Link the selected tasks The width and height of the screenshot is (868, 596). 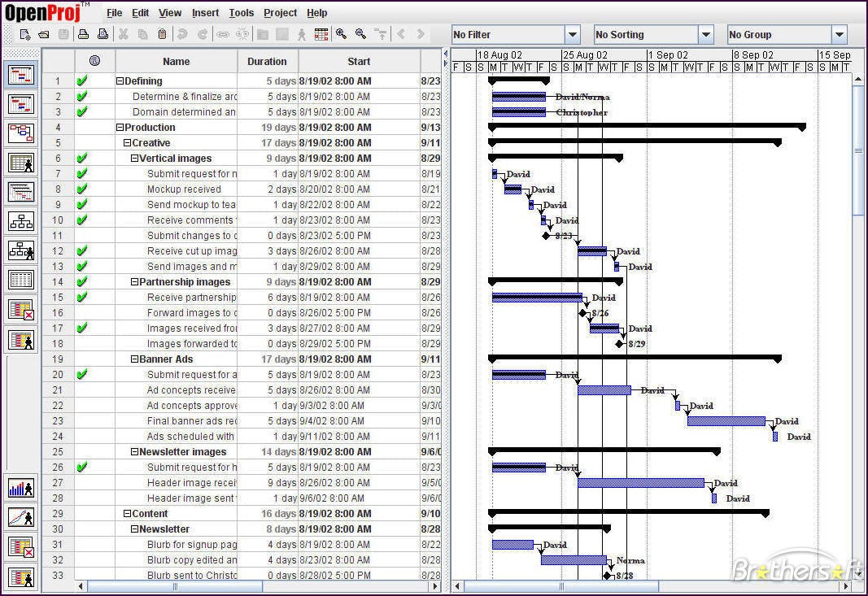pyautogui.click(x=222, y=33)
